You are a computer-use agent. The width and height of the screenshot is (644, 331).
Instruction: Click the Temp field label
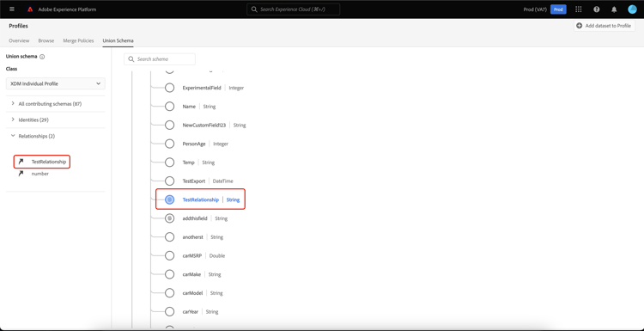pos(189,162)
